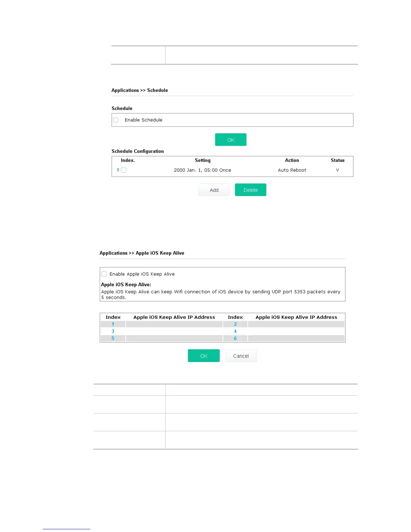Click the Delete schedule button
Image resolution: width=411 pixels, height=532 pixels.
tap(250, 190)
